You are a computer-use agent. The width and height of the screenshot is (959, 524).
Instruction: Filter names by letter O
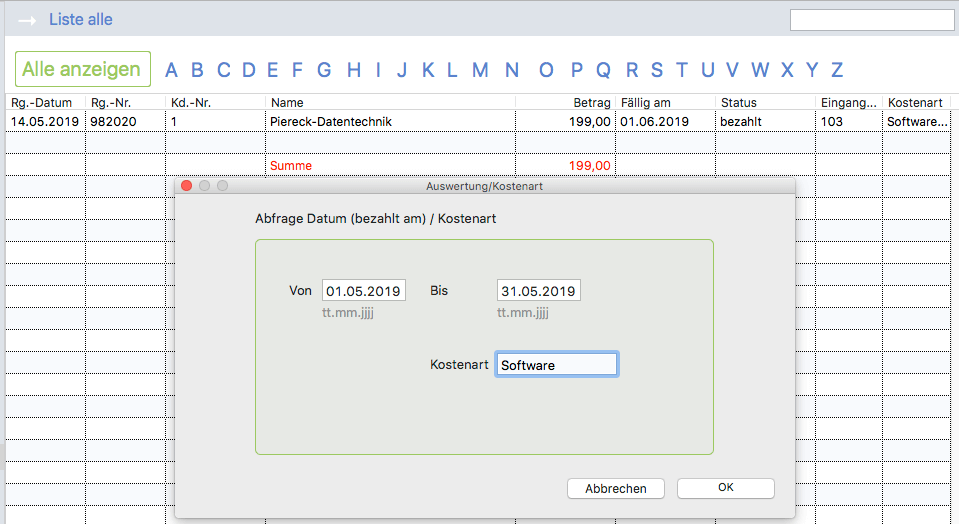546,70
